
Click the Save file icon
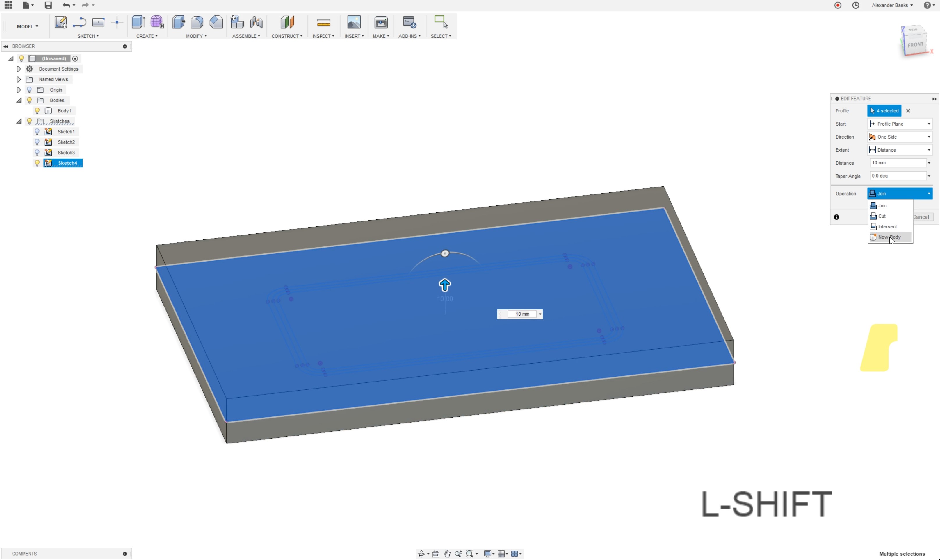[48, 5]
